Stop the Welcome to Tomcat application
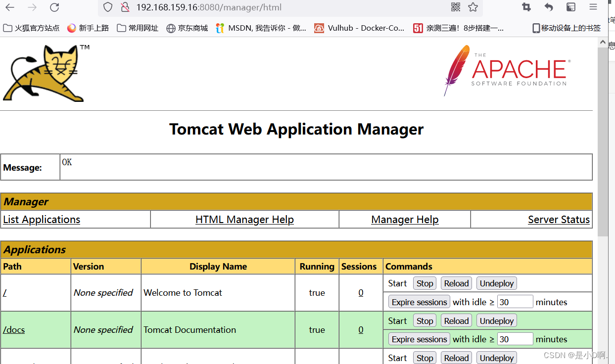Viewport: 615px width, 364px height. [425, 283]
